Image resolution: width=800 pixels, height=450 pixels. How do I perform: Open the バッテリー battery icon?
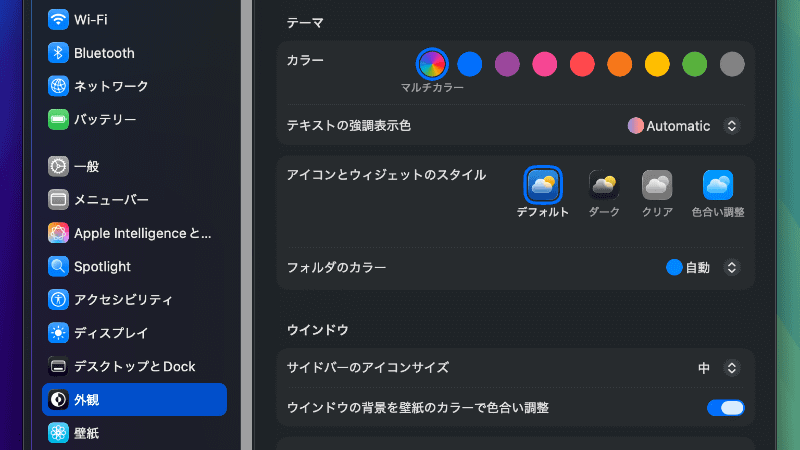[x=58, y=119]
